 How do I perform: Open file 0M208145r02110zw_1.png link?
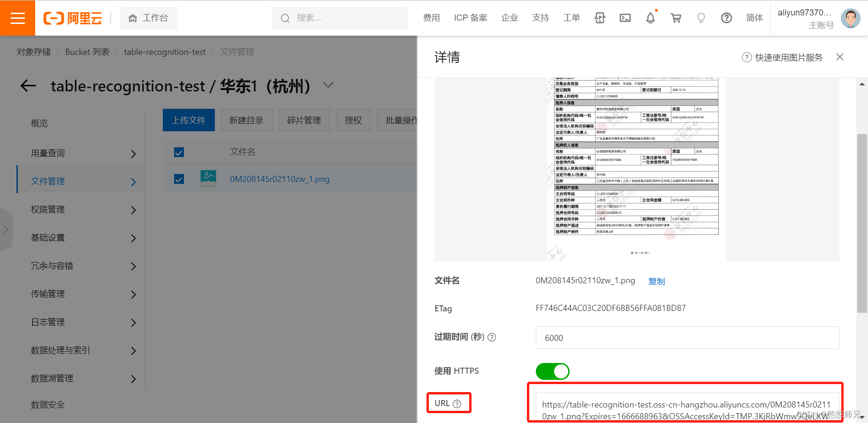click(280, 179)
